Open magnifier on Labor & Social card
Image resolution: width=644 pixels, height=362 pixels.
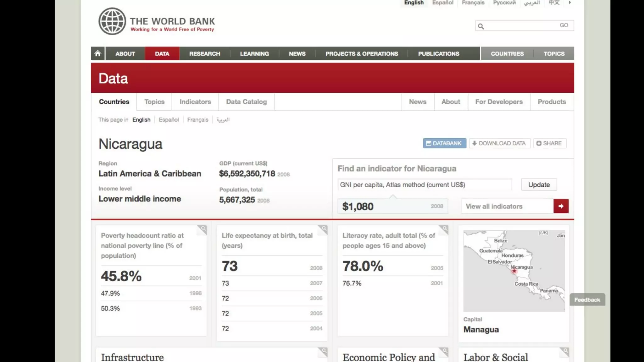click(565, 351)
